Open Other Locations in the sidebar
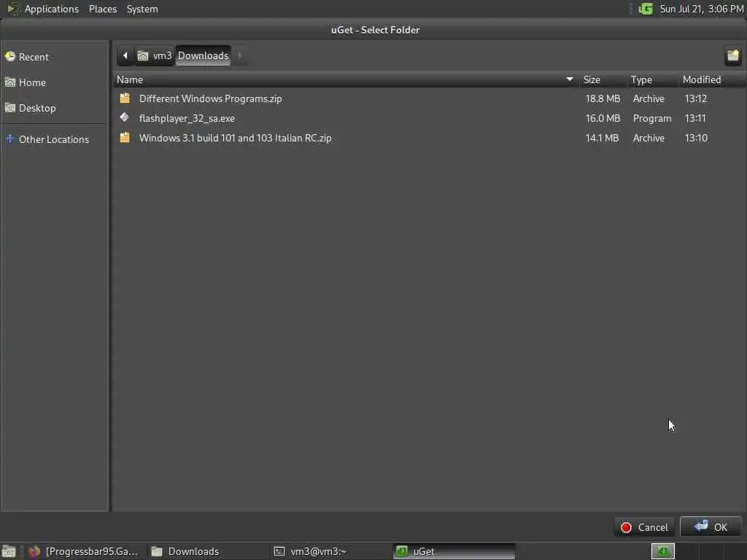Viewport: 747px width, 560px height. point(55,139)
